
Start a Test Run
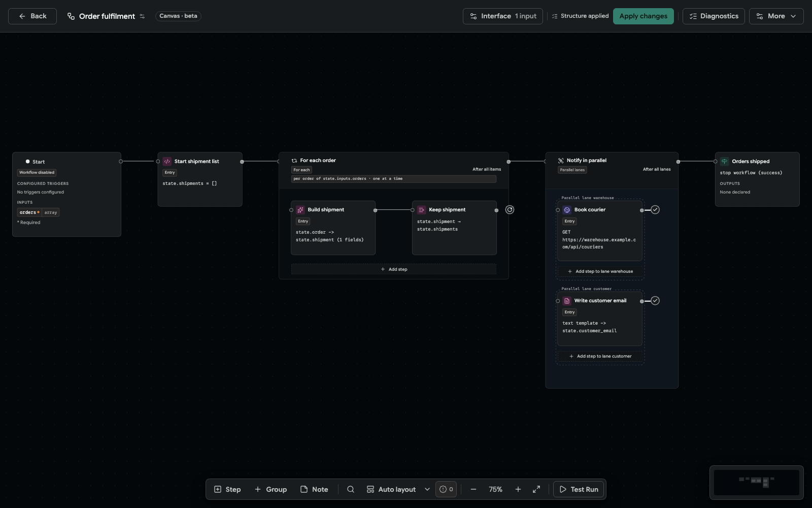pos(579,489)
